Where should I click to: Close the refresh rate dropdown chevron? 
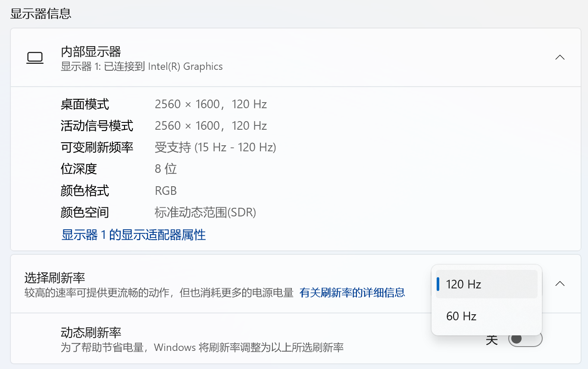pyautogui.click(x=560, y=284)
